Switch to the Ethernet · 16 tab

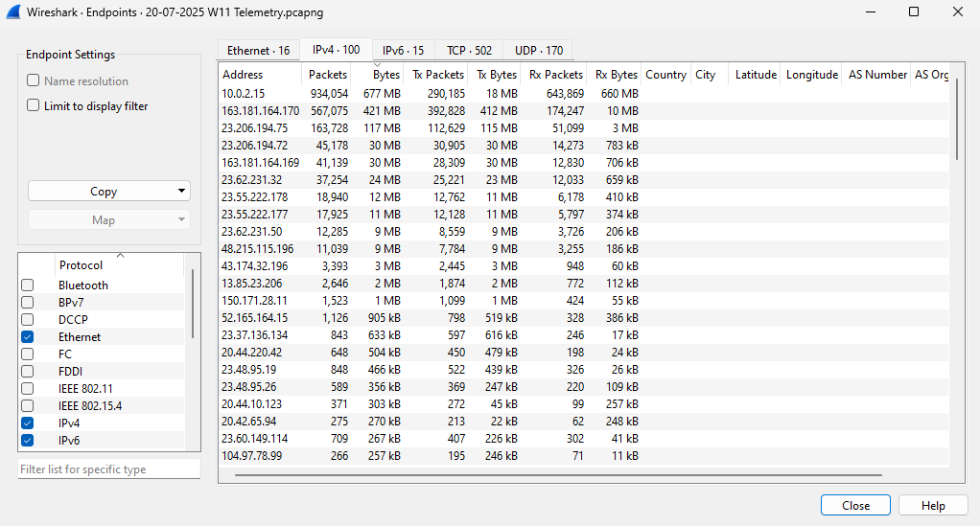click(258, 51)
